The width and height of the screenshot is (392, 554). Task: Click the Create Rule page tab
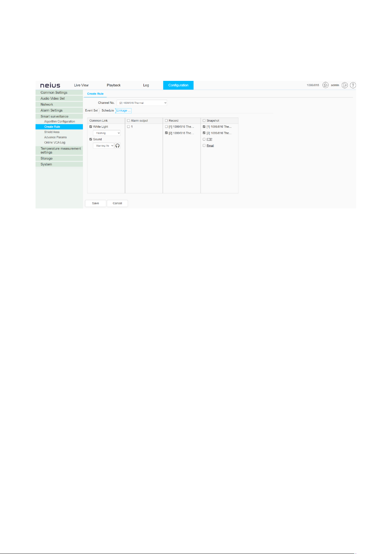tap(95, 94)
